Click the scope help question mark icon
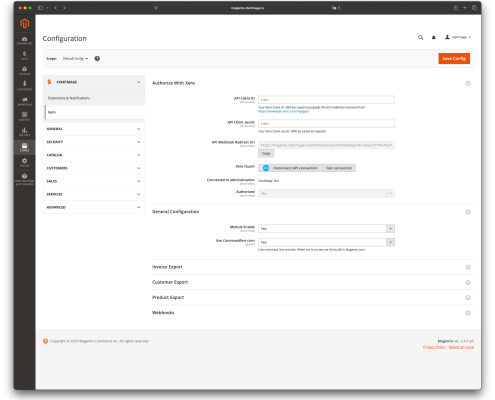The image size is (495, 400). 97,59
